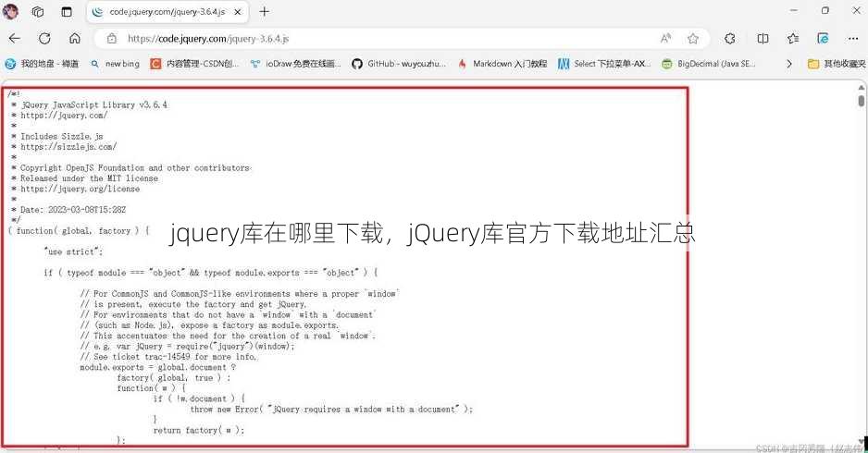This screenshot has height=453, width=868.
Task: Click the "use strict"; line
Action: point(74,251)
